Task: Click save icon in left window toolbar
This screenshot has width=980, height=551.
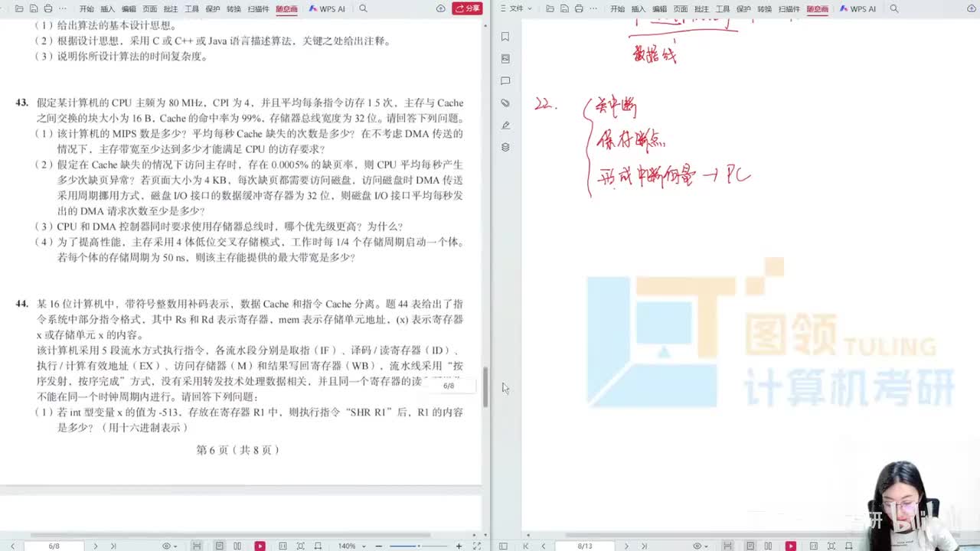Action: tap(34, 8)
